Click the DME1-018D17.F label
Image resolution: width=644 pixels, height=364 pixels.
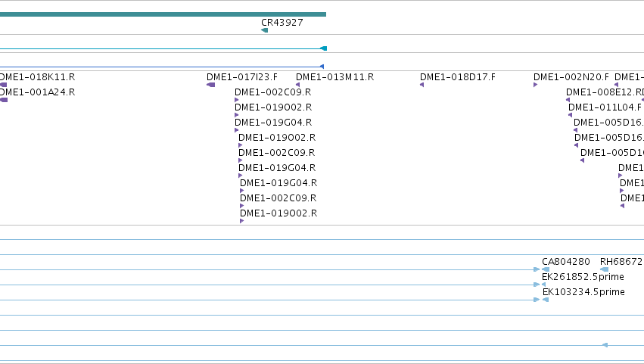(x=458, y=77)
